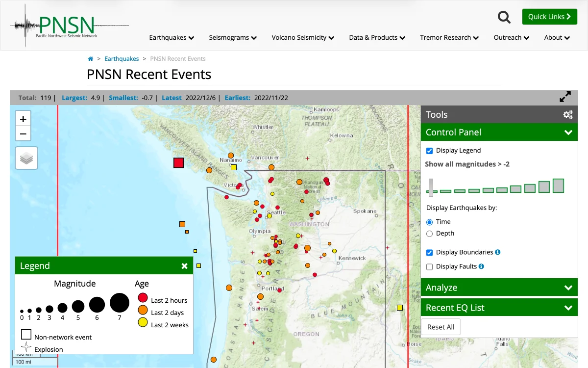Click the orange circle event near Nanaimo
Screen dimensions: 588x368
click(231, 156)
